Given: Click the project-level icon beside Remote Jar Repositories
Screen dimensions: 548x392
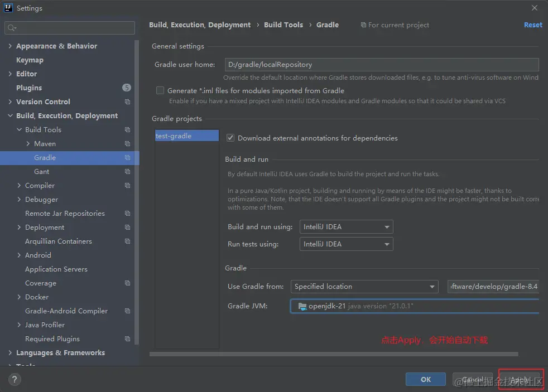Looking at the screenshot, I should pos(128,214).
